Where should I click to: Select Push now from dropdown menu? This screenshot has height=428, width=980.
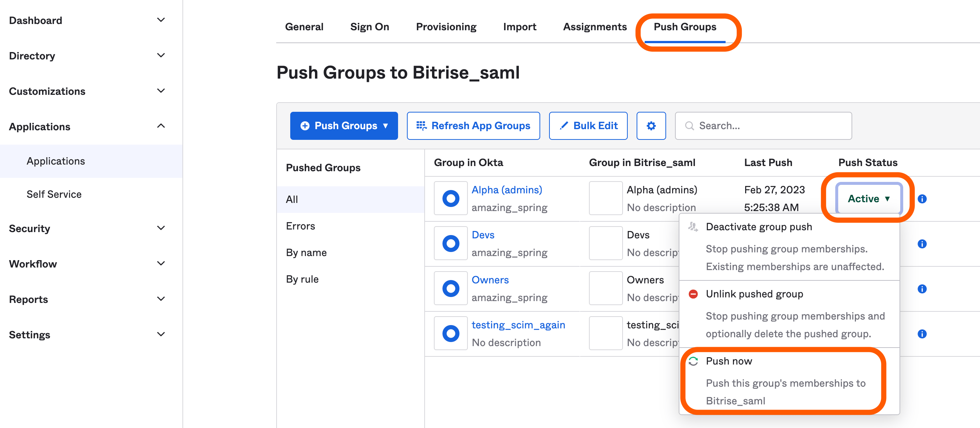[x=729, y=361]
